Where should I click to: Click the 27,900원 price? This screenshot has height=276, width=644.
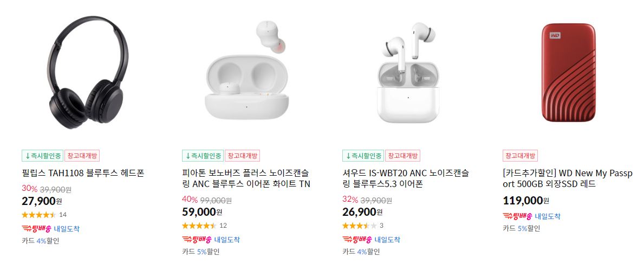42,201
